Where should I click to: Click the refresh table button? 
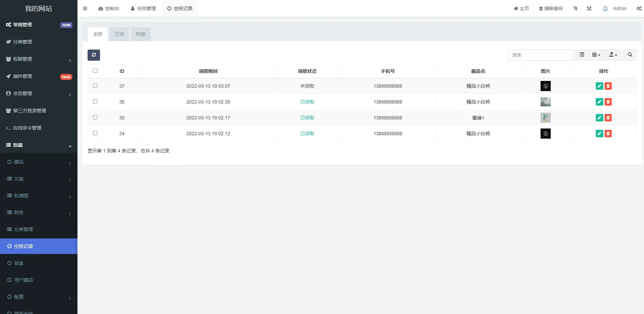pyautogui.click(x=94, y=55)
